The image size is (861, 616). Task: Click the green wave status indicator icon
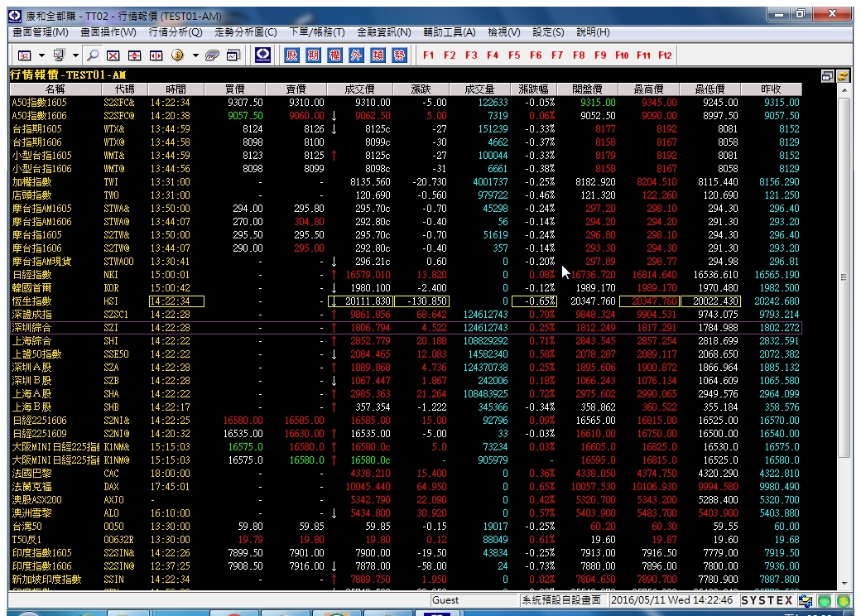(825, 600)
